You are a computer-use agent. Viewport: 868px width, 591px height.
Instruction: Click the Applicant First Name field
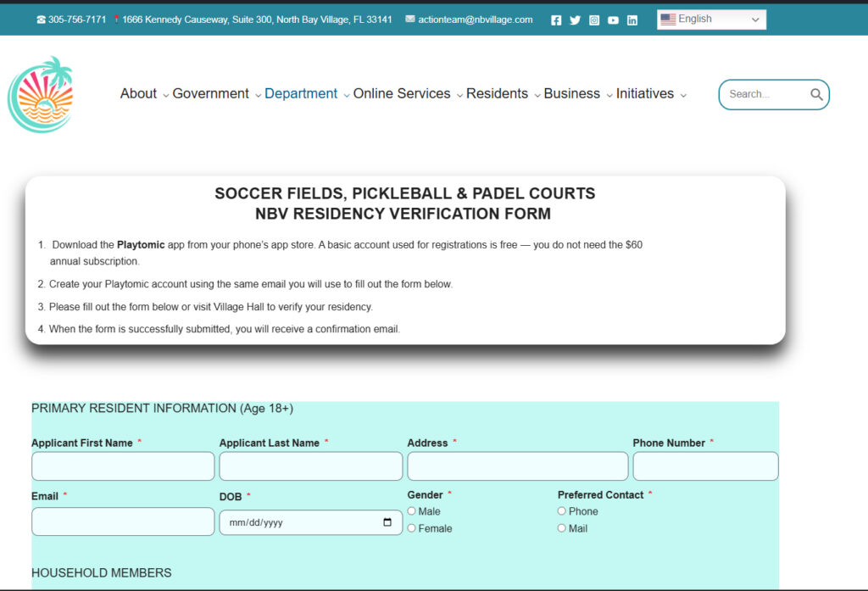click(x=123, y=466)
